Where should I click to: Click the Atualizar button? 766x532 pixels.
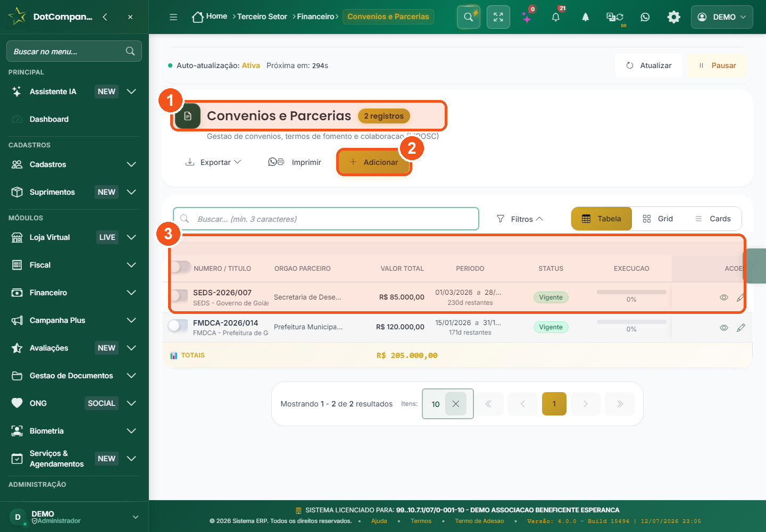(x=649, y=65)
